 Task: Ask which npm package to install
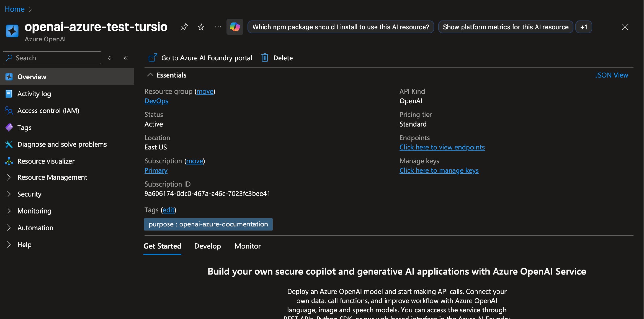341,27
